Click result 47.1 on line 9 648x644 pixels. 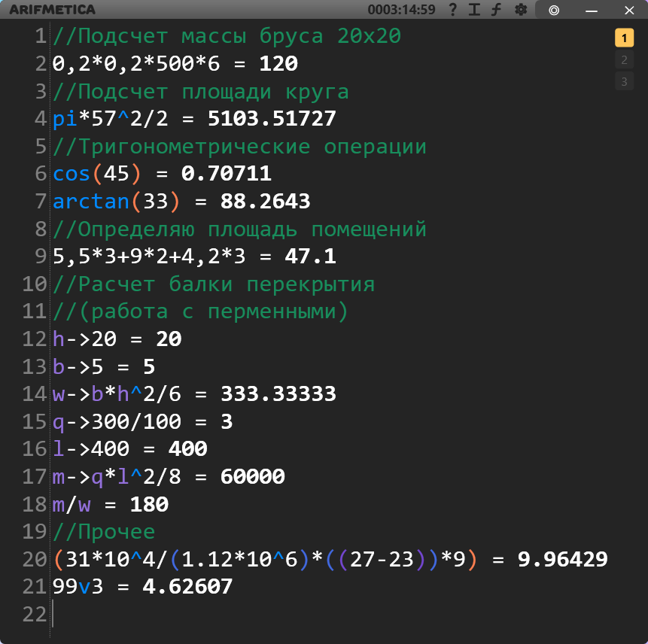[310, 257]
